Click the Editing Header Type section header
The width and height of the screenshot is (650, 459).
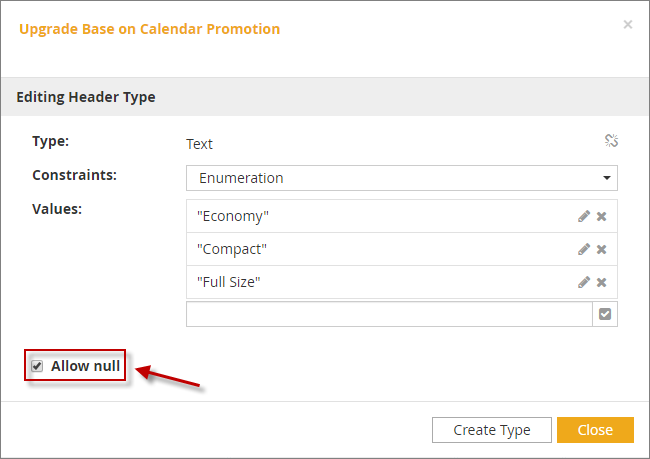(86, 97)
